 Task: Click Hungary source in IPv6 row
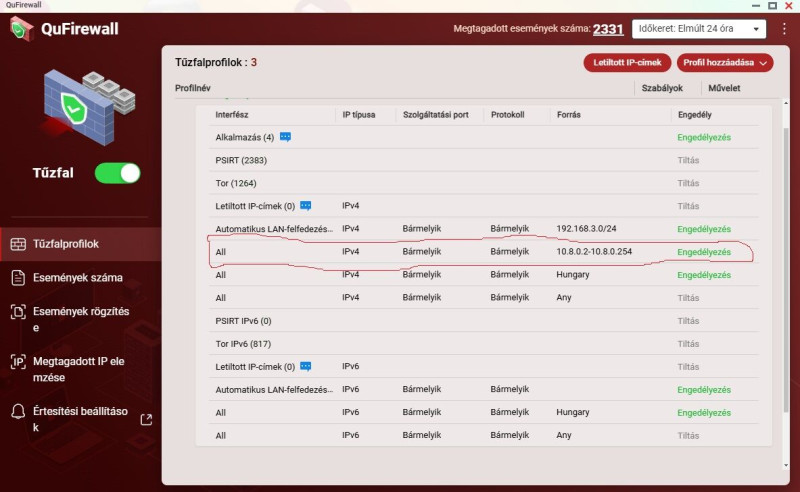572,412
